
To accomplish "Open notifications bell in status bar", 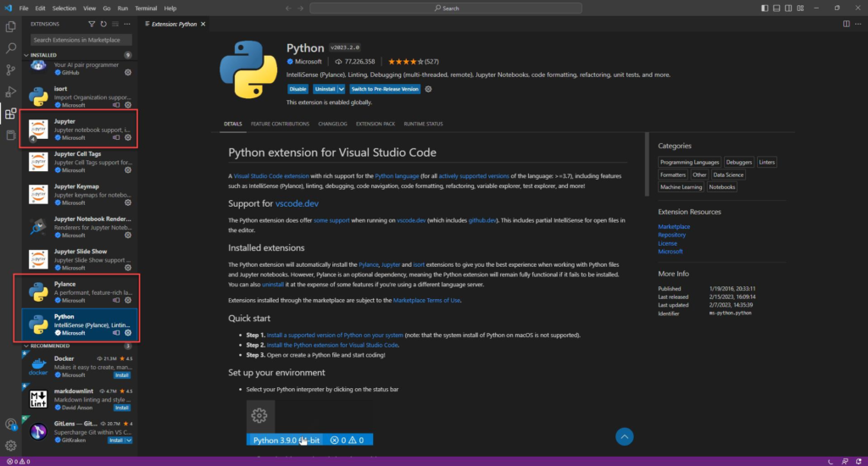I will 859,462.
